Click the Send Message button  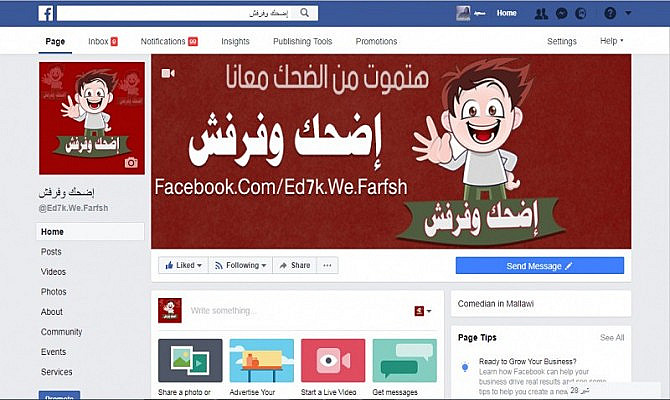pyautogui.click(x=540, y=266)
